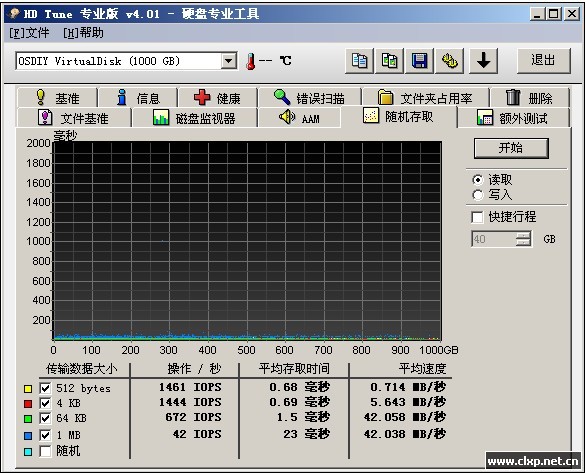Screen dimensions: 585x475
Task: Click the thermometer temperature icon
Action: (251, 61)
